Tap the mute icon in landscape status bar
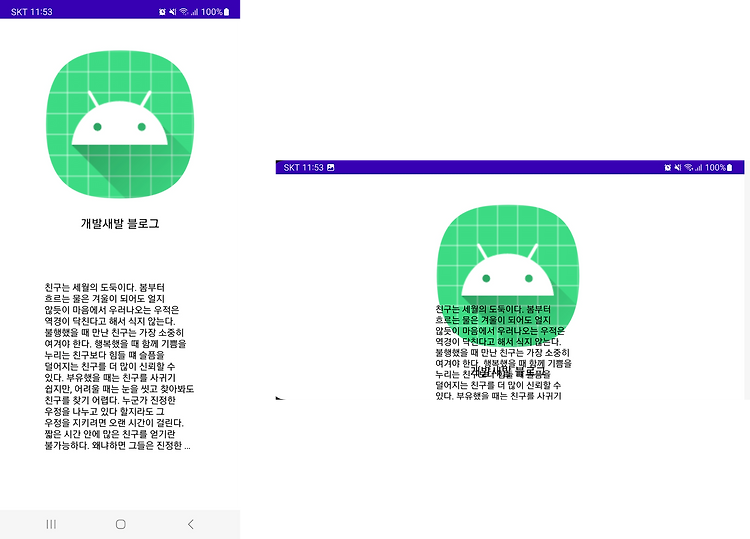Image resolution: width=750 pixels, height=539 pixels. point(678,167)
